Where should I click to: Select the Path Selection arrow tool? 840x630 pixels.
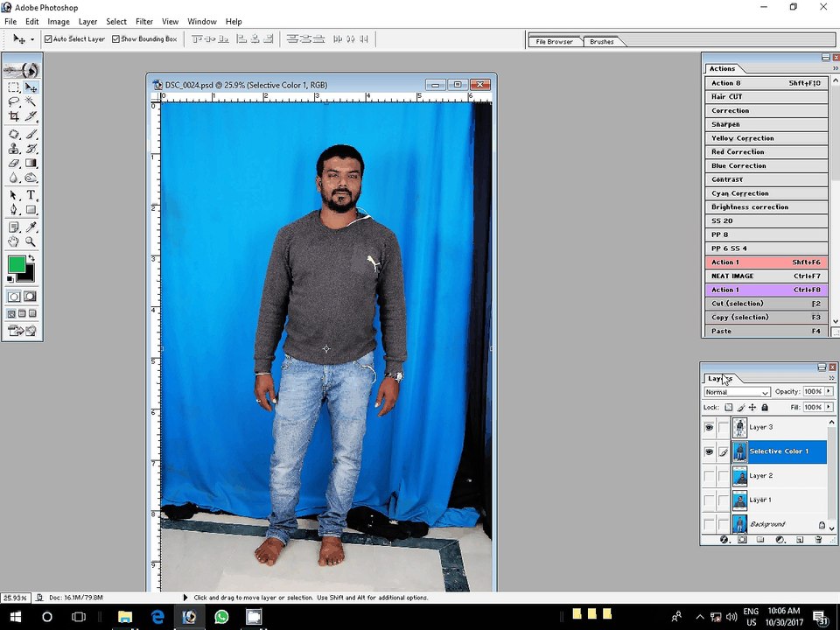coord(14,195)
